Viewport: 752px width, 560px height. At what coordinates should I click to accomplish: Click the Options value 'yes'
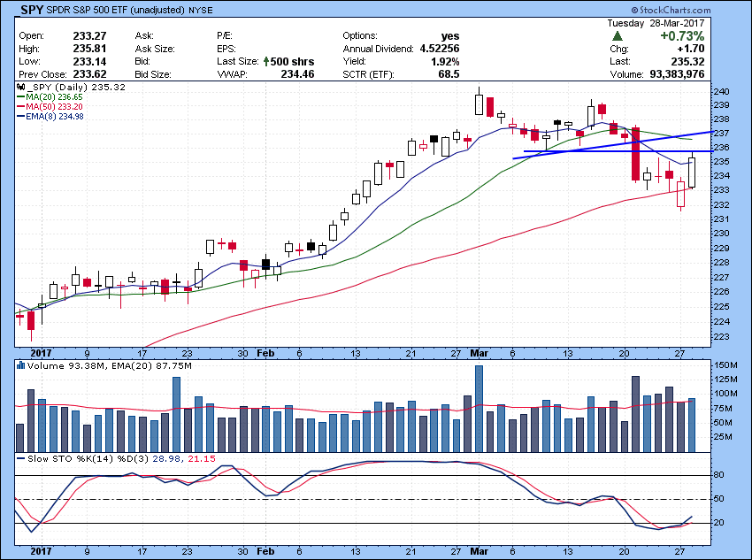(x=450, y=36)
